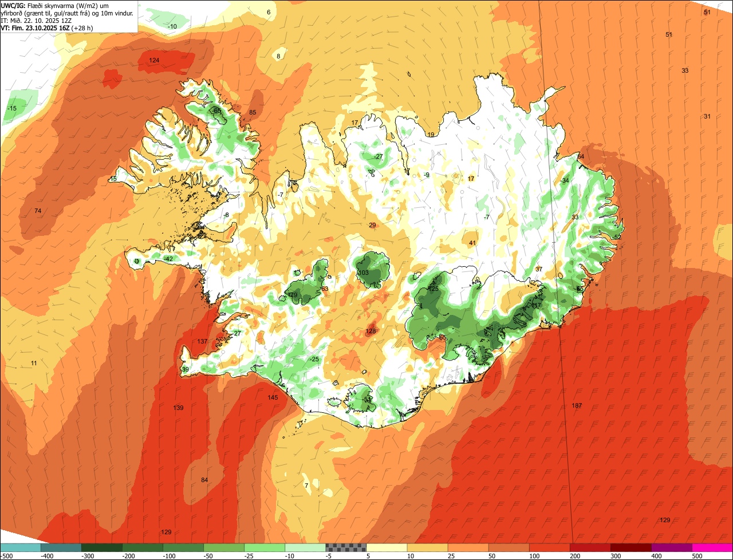Click the map value -42
The width and height of the screenshot is (733, 560).
168,259
